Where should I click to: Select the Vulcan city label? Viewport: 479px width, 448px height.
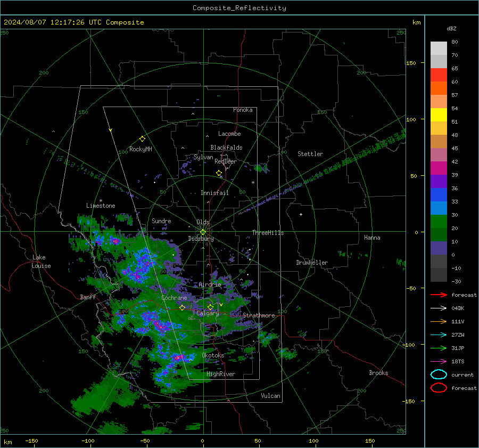tap(270, 396)
